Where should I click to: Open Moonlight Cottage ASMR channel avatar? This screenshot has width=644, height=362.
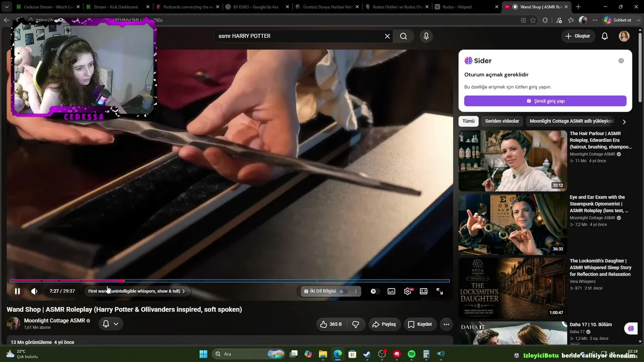(x=14, y=324)
